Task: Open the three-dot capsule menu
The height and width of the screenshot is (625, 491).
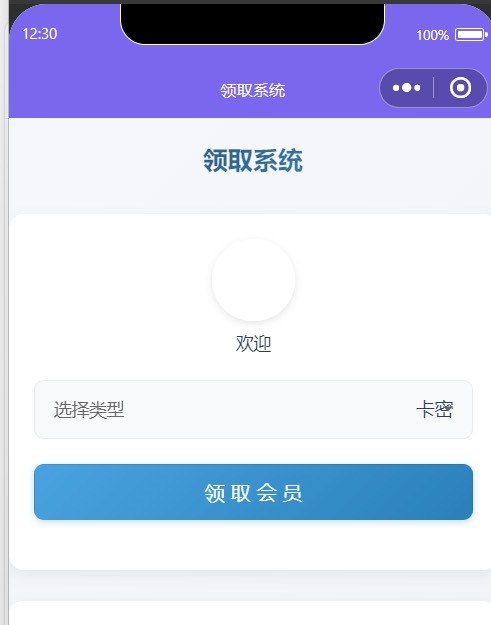Action: (x=406, y=88)
